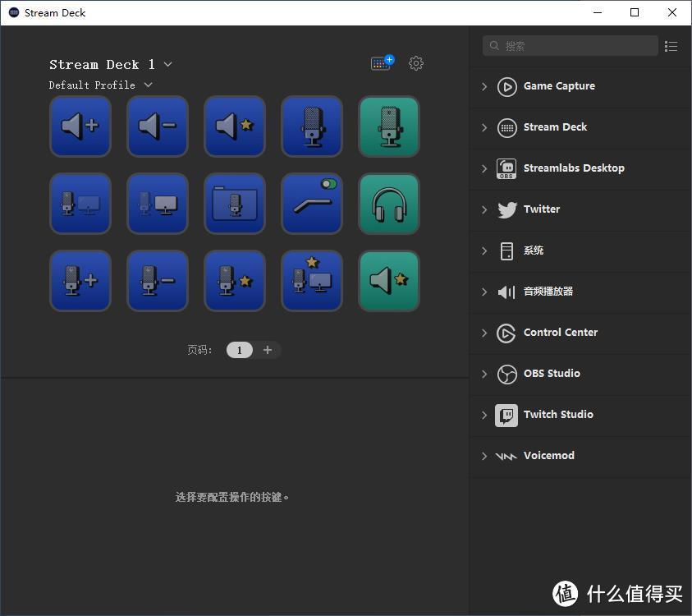Click the Game Capture label
This screenshot has height=616, width=692.
tap(559, 86)
